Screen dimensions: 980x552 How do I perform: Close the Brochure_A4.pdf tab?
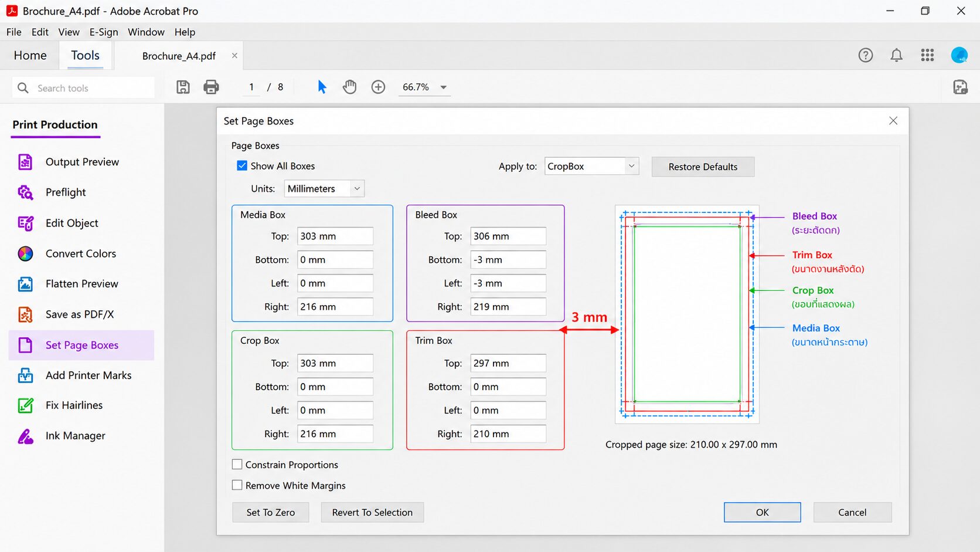pos(234,56)
